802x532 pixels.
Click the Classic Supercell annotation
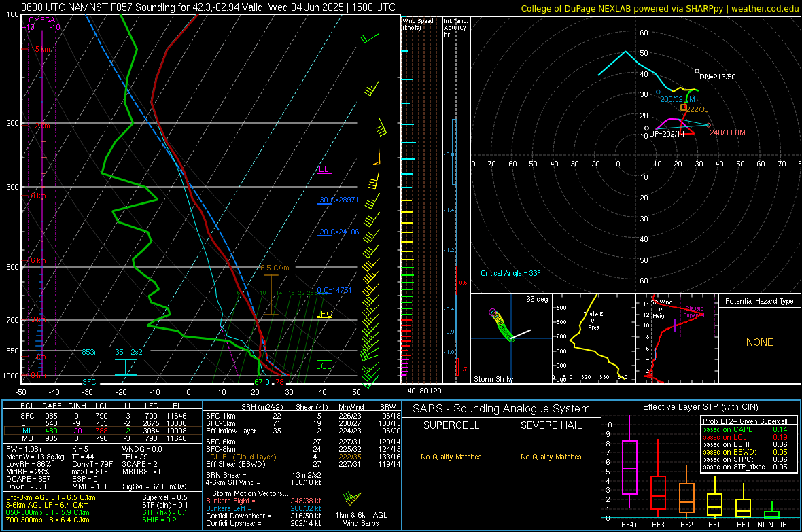pos(695,312)
